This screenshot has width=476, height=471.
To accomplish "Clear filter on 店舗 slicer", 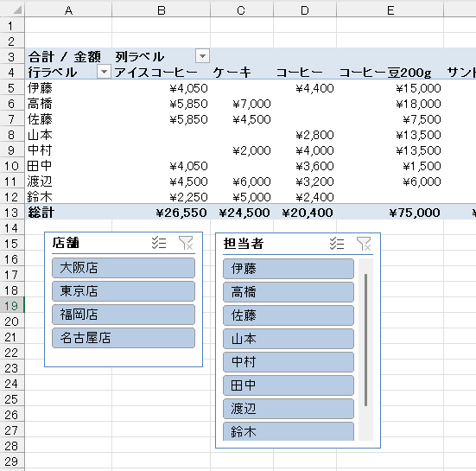I will pos(186,243).
